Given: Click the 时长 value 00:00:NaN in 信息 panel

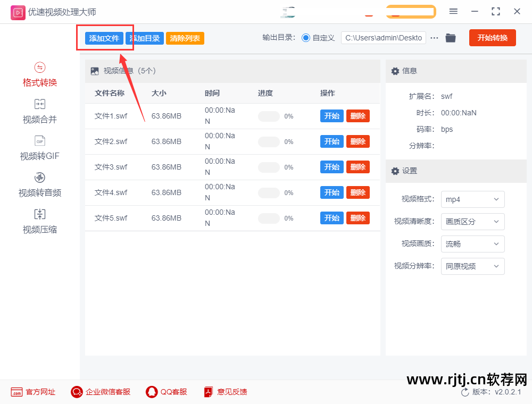Looking at the screenshot, I should click(459, 113).
